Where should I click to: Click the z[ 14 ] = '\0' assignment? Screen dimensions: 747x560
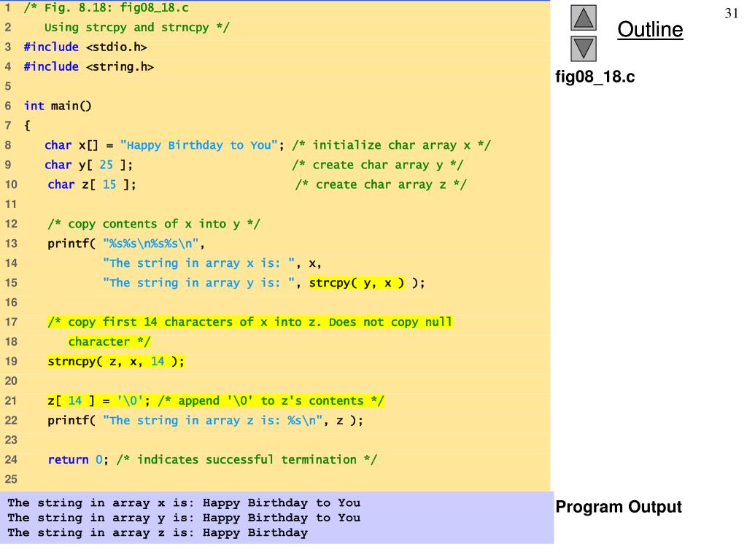pyautogui.click(x=98, y=401)
